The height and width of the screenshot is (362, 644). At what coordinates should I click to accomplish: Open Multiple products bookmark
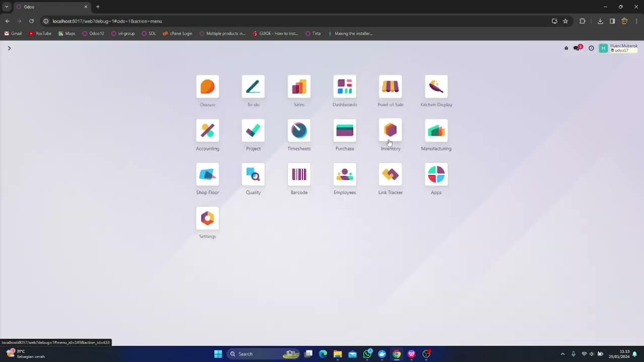(x=222, y=34)
